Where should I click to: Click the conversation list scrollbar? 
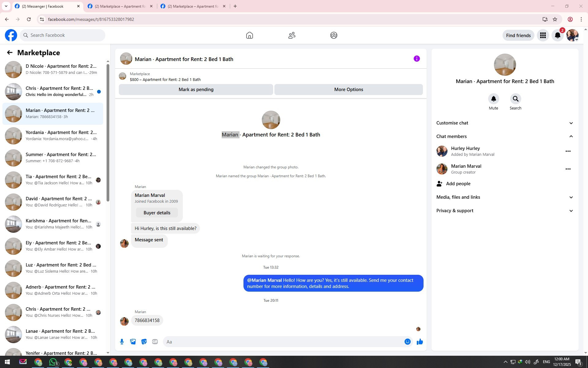coord(108,133)
